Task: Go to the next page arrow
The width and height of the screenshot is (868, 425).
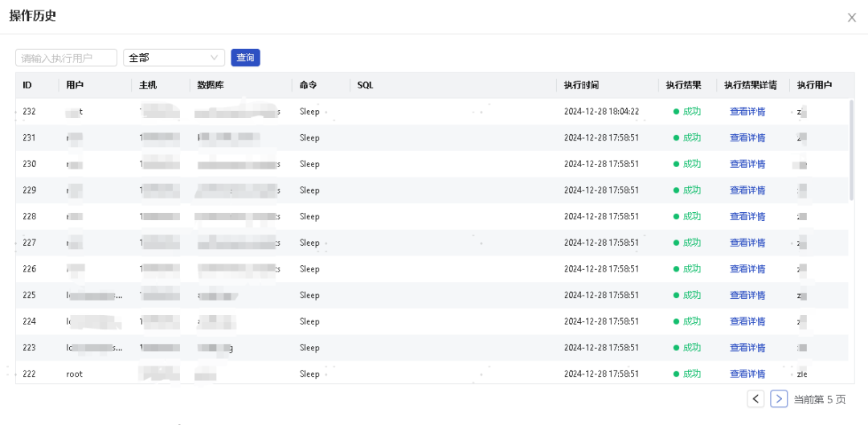Action: [779, 398]
